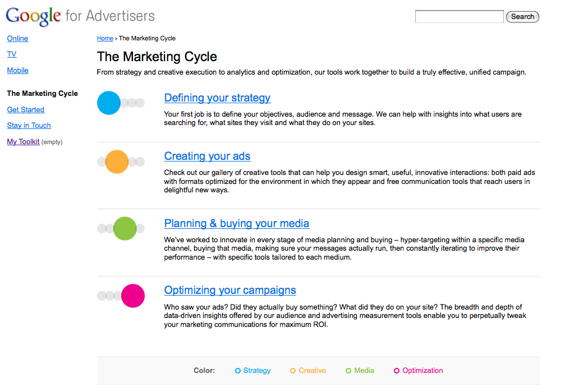
Task: Select the Creative color legend item
Action: click(x=307, y=371)
